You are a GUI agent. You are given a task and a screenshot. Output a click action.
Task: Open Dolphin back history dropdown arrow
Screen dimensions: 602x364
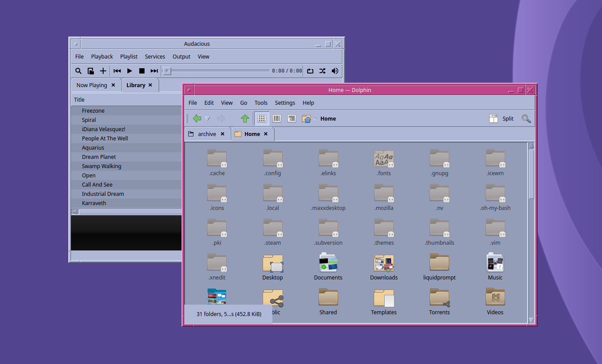pyautogui.click(x=208, y=118)
